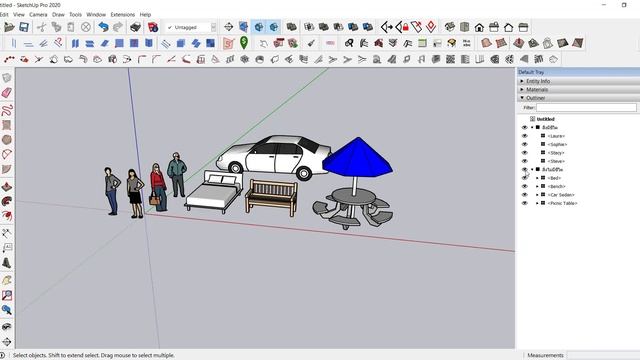Click the SketchUp S logo extension icon
The image size is (640, 360).
click(x=229, y=43)
